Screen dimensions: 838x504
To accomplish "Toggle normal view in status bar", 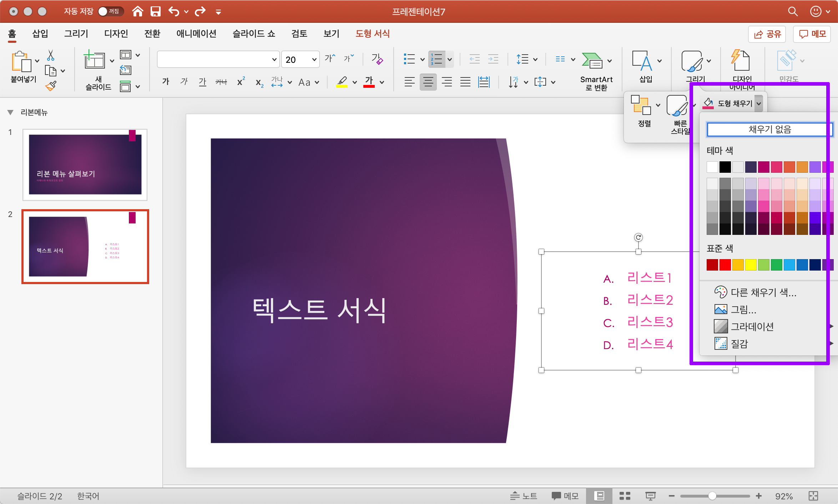I will pyautogui.click(x=599, y=496).
